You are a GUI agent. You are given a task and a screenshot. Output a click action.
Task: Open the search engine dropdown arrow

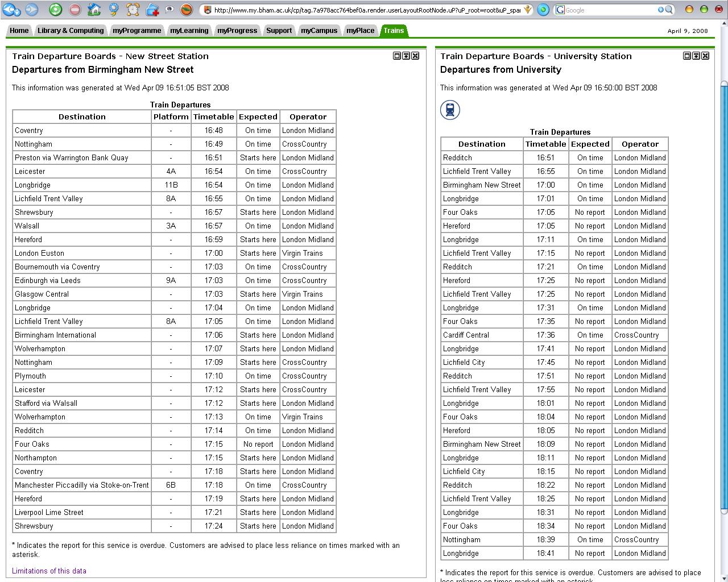tap(661, 10)
